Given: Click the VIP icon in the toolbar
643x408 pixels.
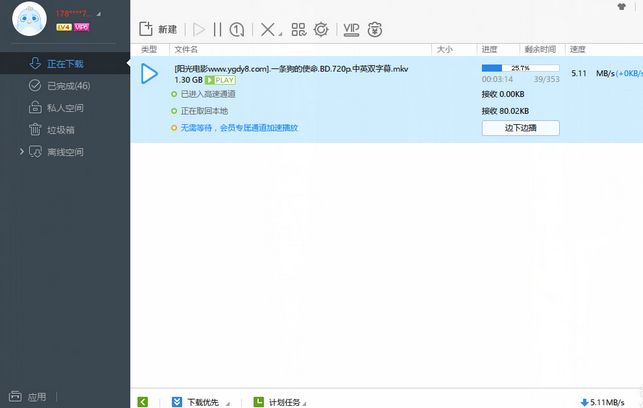Looking at the screenshot, I should [351, 29].
